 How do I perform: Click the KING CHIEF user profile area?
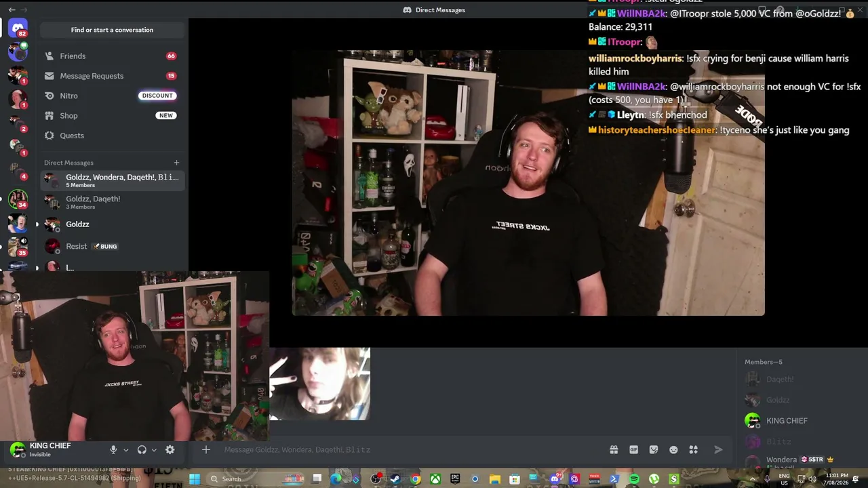[51, 449]
